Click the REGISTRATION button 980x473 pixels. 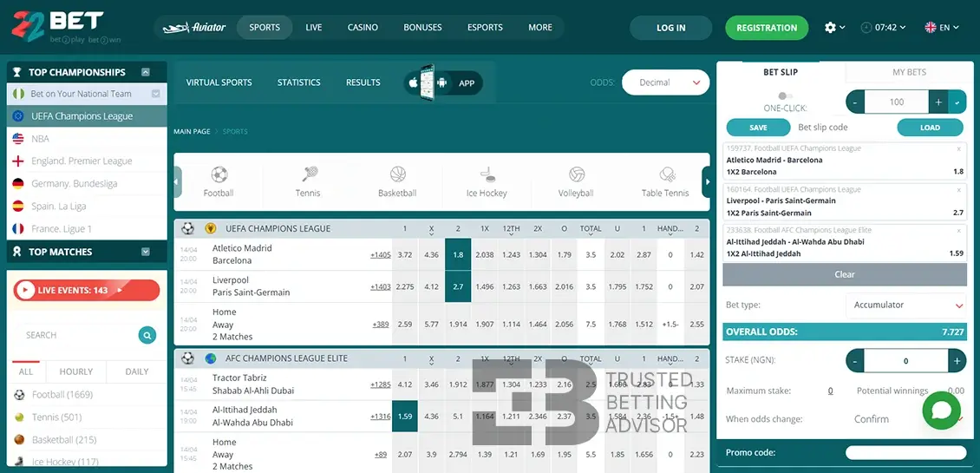(x=767, y=28)
